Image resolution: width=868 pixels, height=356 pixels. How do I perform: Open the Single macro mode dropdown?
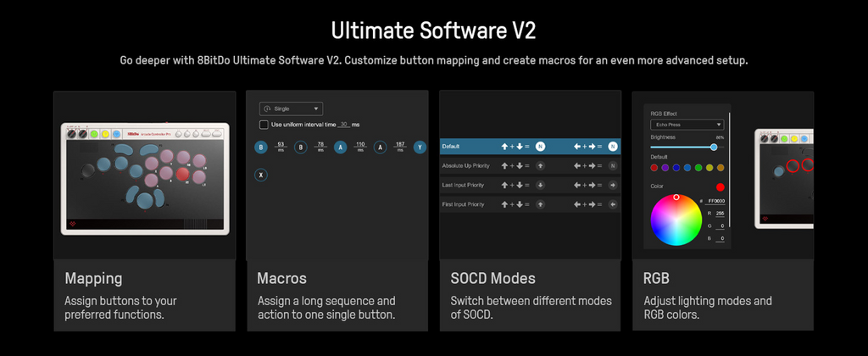click(x=292, y=108)
